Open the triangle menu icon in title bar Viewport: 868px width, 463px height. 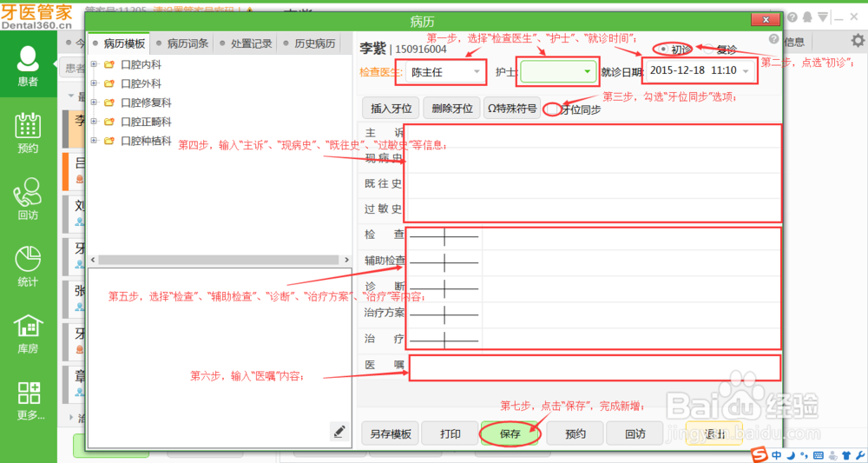point(823,17)
